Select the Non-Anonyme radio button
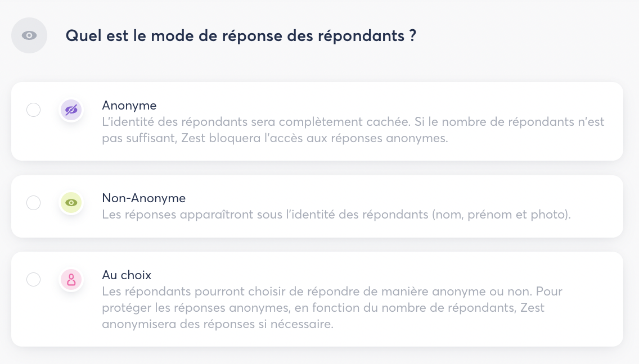This screenshot has height=364, width=639. click(x=34, y=203)
